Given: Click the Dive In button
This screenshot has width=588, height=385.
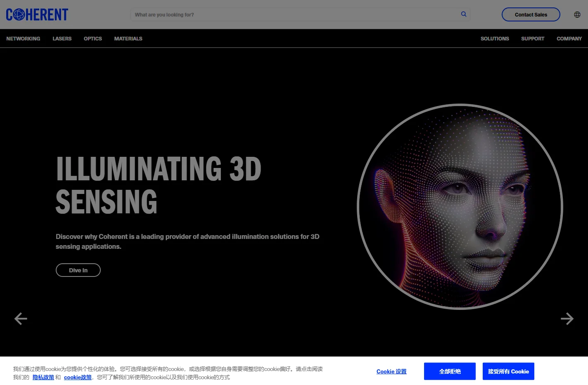Looking at the screenshot, I should [78, 270].
